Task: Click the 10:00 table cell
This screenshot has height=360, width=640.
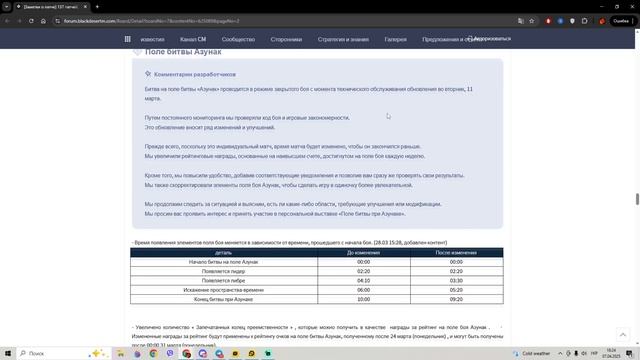Action: [363, 300]
